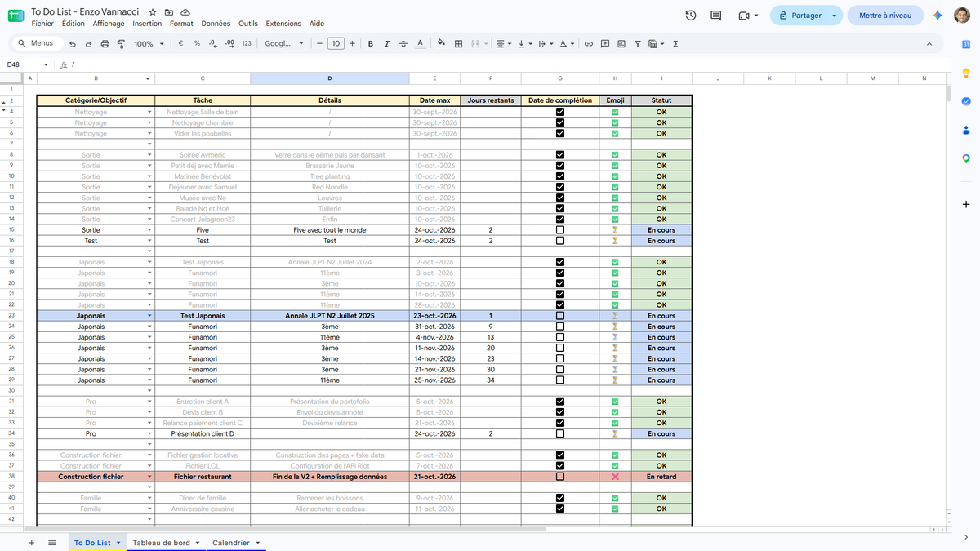Image resolution: width=980 pixels, height=551 pixels.
Task: Print the spreadsheet
Action: (x=105, y=43)
